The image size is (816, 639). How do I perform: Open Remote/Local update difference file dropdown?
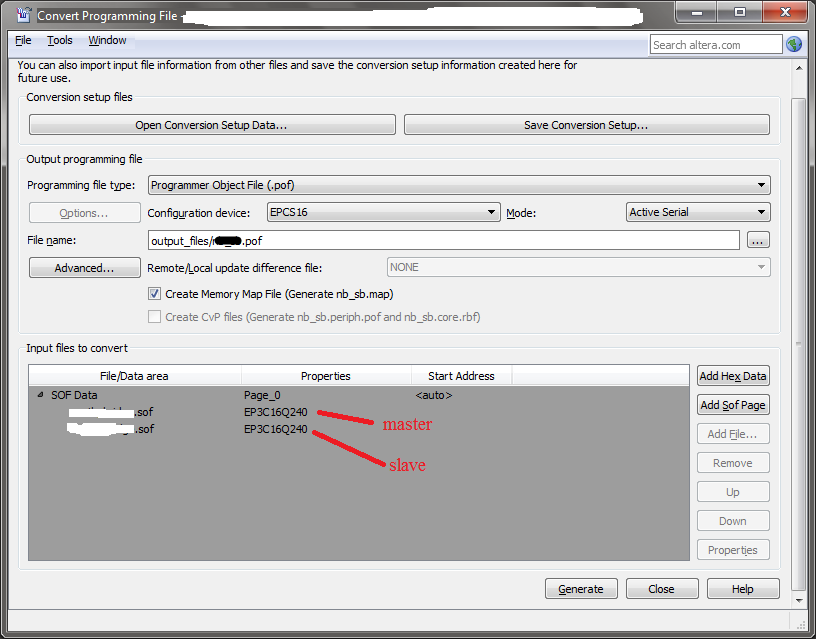tap(578, 267)
